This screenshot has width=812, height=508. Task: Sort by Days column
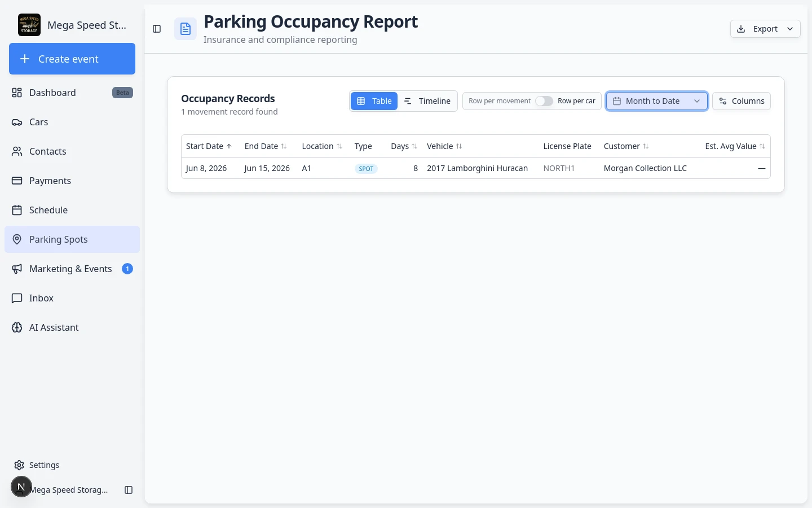coord(404,146)
